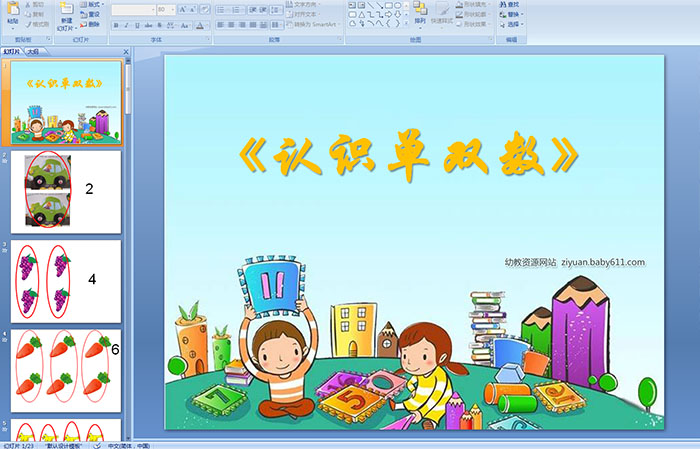Close the slides thumbnail pane
700x449 pixels.
pos(126,52)
